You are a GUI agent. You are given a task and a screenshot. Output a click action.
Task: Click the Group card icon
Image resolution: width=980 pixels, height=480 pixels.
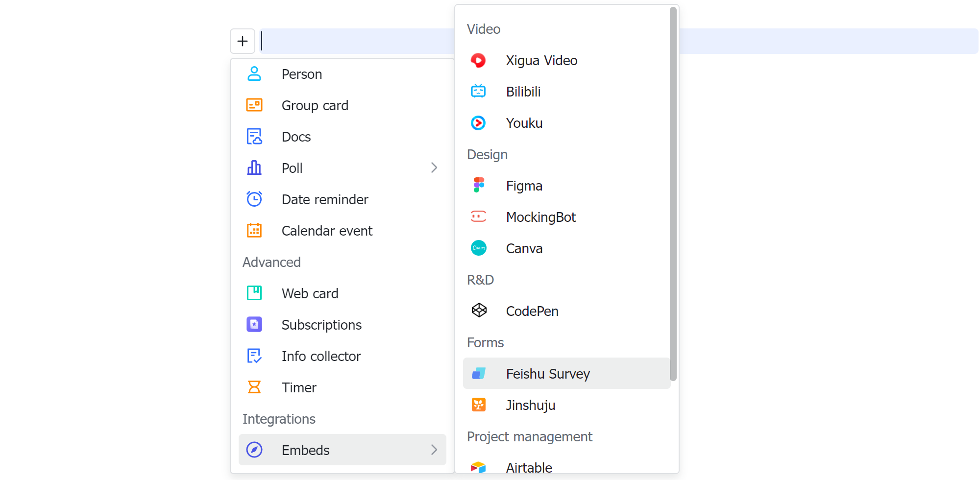tap(254, 105)
